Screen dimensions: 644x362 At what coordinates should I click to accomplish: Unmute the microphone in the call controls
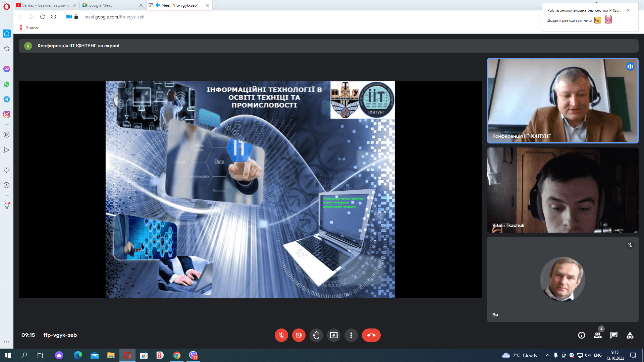click(281, 335)
